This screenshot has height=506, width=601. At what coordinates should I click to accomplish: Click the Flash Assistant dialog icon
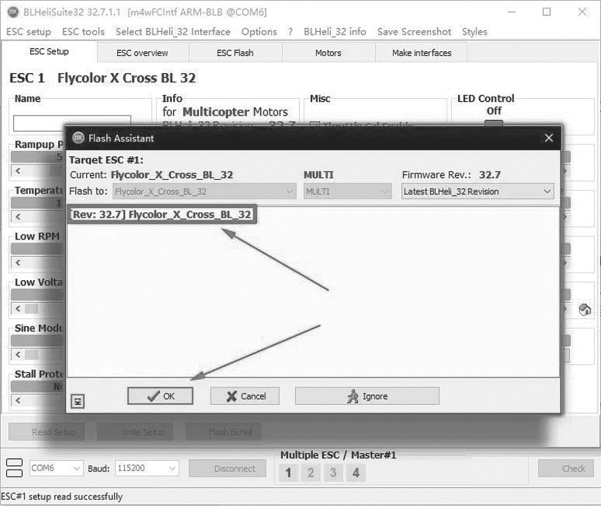(78, 138)
